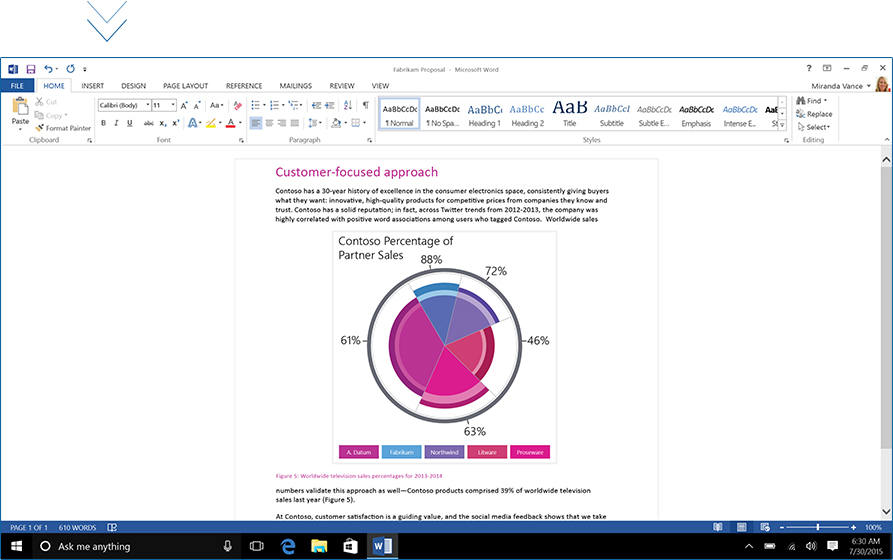Open the Change Case Aa dropdown
Screen dimensions: 893x560
pyautogui.click(x=216, y=105)
